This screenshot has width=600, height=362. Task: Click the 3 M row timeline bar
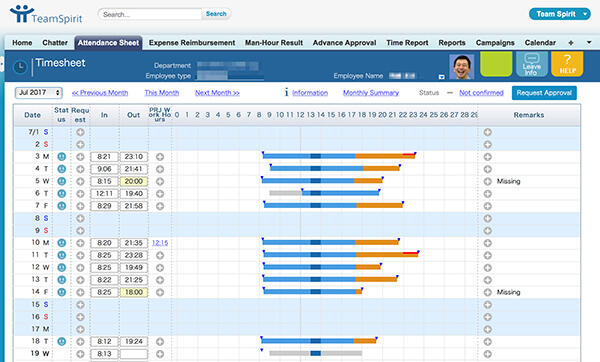pyautogui.click(x=339, y=156)
